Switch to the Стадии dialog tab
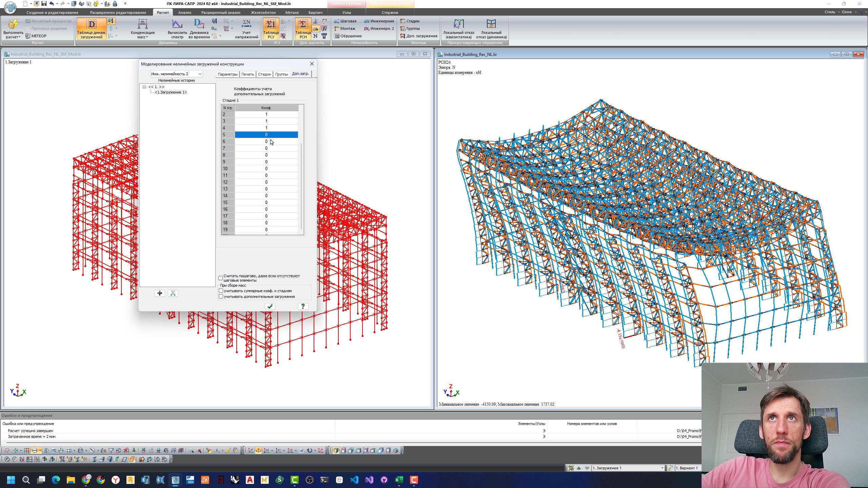Screen dimensions: 868x488 click(264, 74)
